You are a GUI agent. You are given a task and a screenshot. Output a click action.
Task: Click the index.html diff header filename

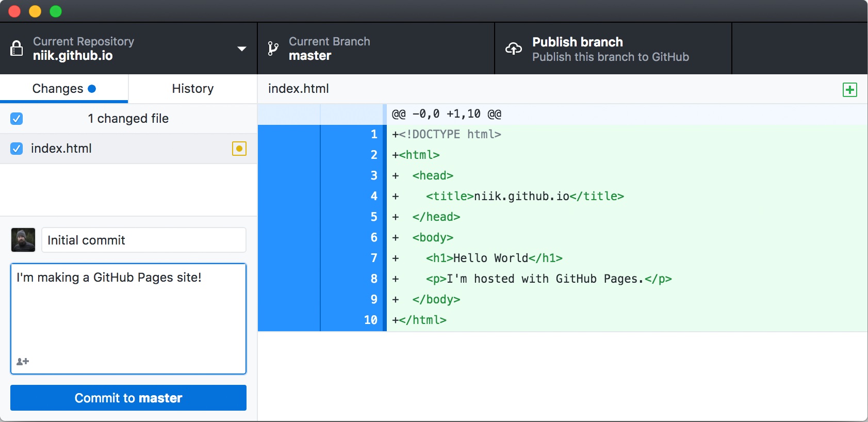[299, 89]
